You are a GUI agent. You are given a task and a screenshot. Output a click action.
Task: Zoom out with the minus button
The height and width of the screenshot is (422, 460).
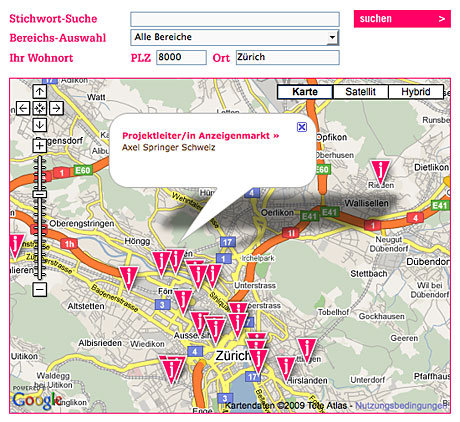[40, 289]
